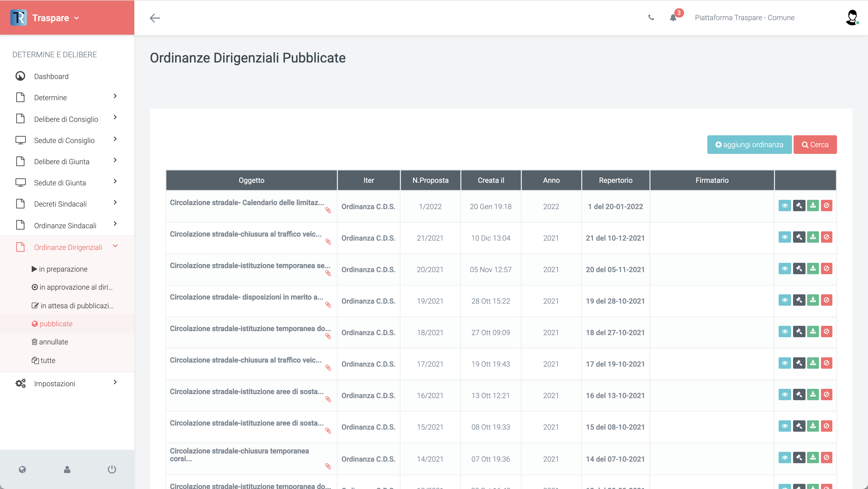This screenshot has height=489, width=868.
Task: Download ordinance 1/2022 green icon
Action: 813,206
